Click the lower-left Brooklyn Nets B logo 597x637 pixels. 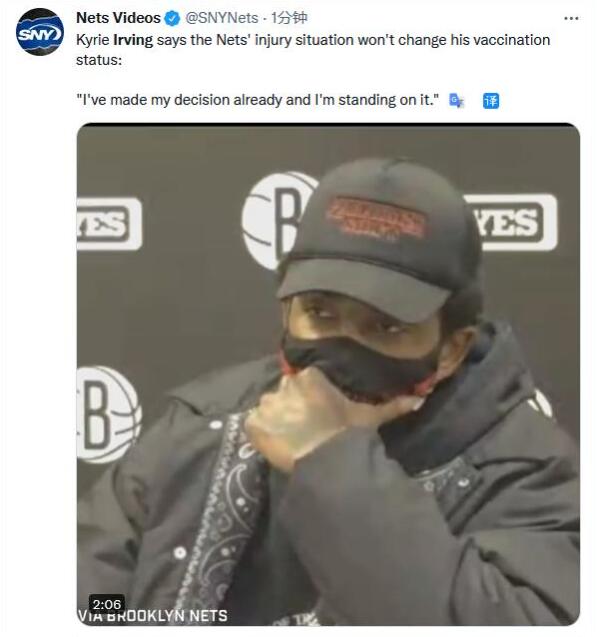pyautogui.click(x=108, y=415)
